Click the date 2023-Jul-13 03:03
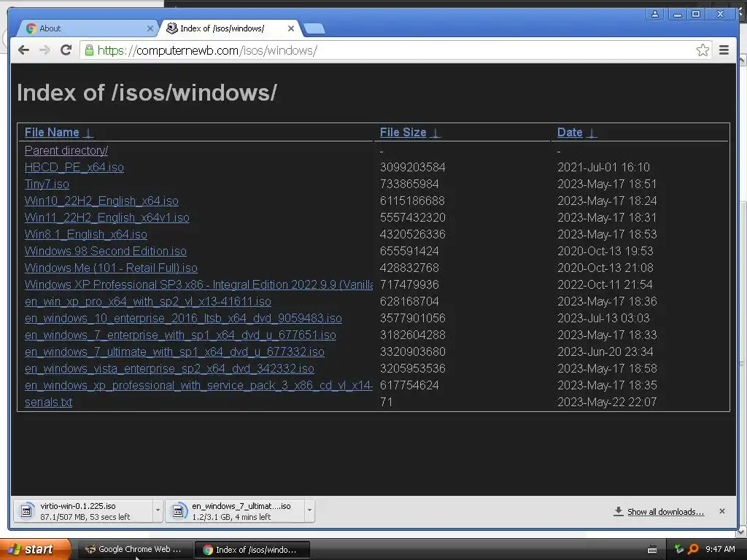 coord(603,318)
